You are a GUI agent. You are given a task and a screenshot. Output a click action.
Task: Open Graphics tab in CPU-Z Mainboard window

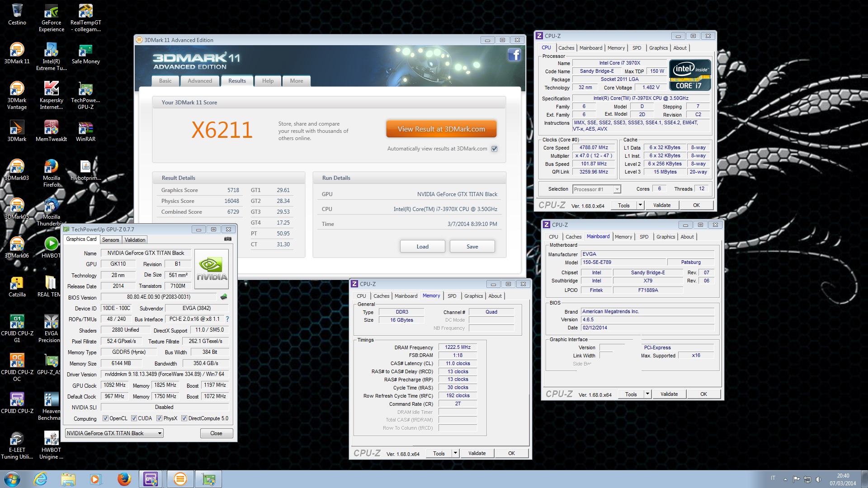pos(665,237)
